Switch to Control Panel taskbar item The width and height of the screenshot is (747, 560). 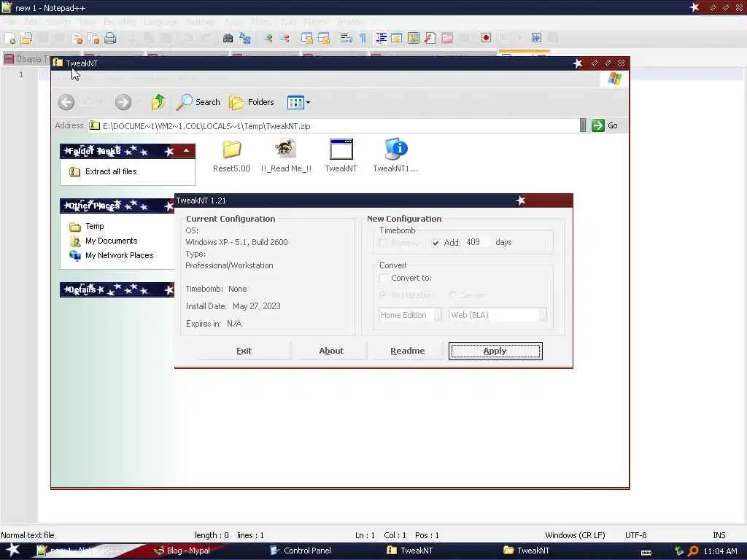pos(307,551)
